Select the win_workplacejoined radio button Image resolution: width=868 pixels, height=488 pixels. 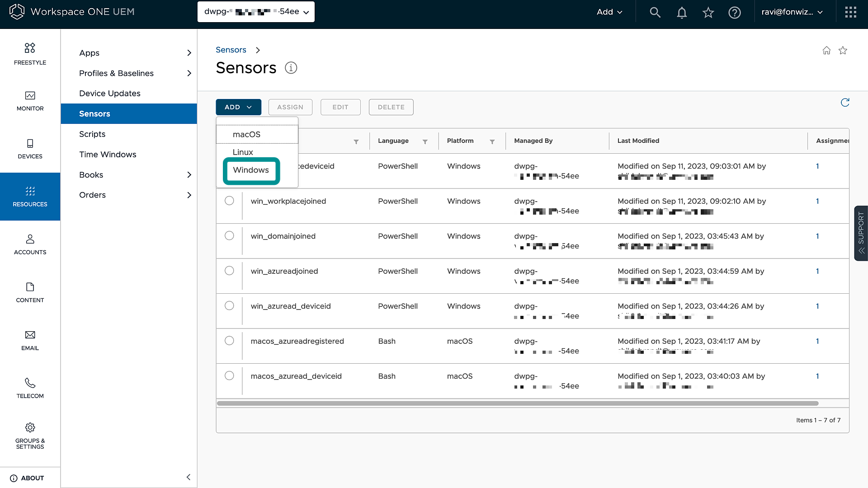pos(229,201)
